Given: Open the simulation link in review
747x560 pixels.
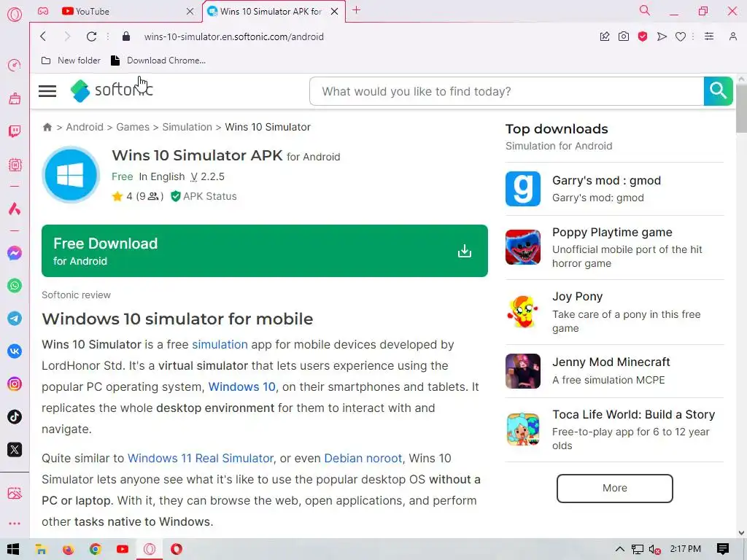Looking at the screenshot, I should pos(220,344).
